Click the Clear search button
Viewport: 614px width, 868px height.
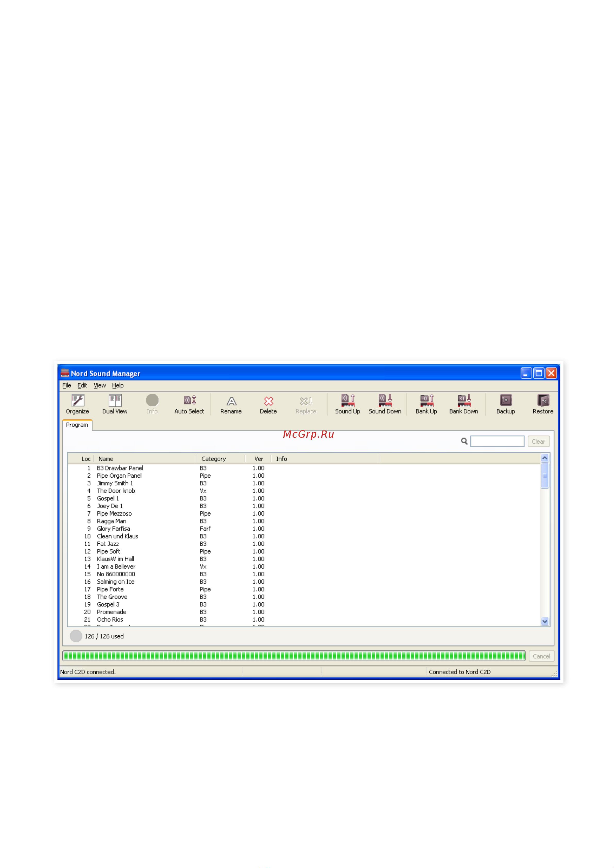click(x=538, y=441)
